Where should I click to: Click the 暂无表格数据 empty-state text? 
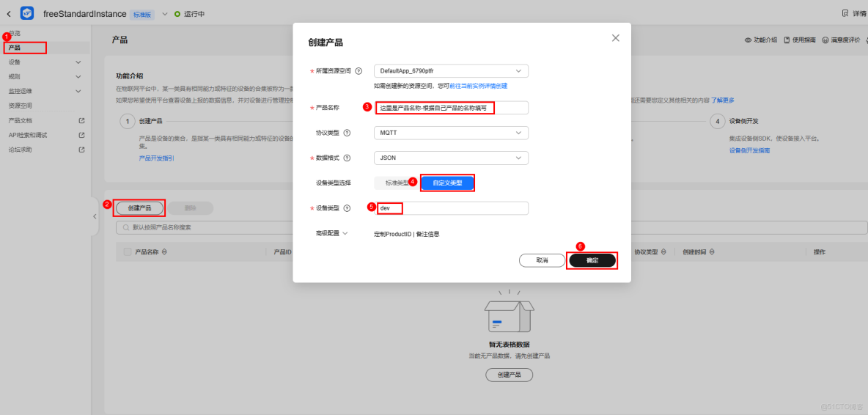pos(510,344)
